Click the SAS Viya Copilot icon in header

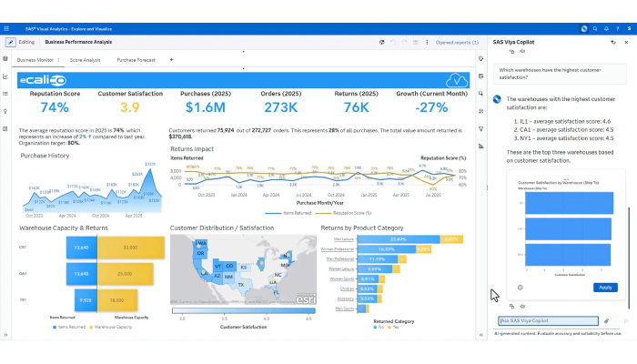coord(584,29)
